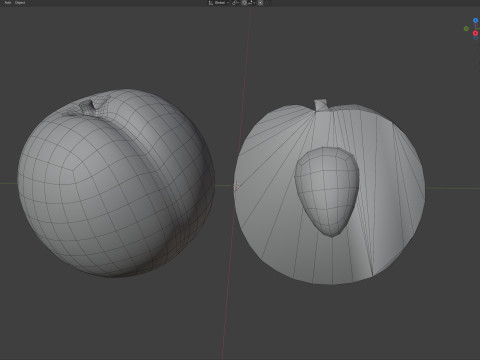This screenshot has width=480, height=360.
Task: Toggle proportional editing
Action: (261, 3)
